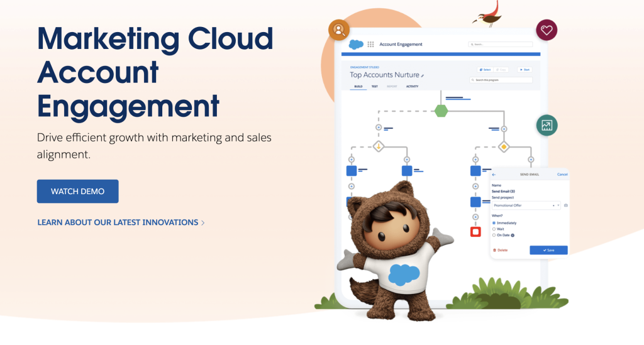Clear the Promotional Offer selection with x
Viewport: 644px width, 345px height.
pyautogui.click(x=553, y=205)
